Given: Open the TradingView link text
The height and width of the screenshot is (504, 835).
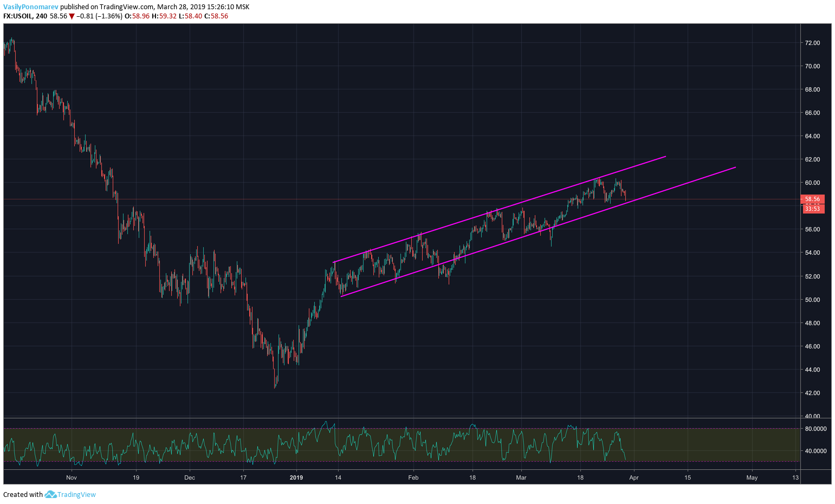Looking at the screenshot, I should (x=76, y=494).
